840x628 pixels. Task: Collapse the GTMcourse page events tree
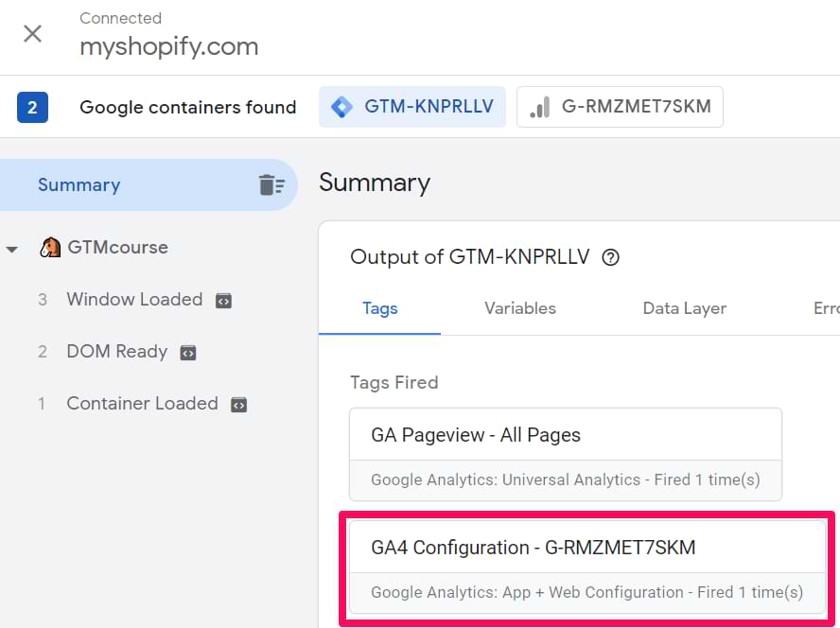11,249
